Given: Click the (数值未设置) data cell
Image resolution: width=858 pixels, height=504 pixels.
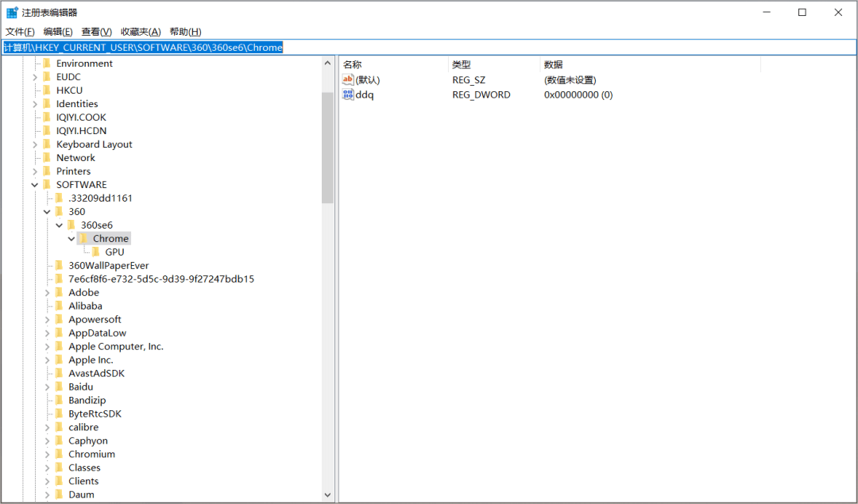Looking at the screenshot, I should coord(570,80).
